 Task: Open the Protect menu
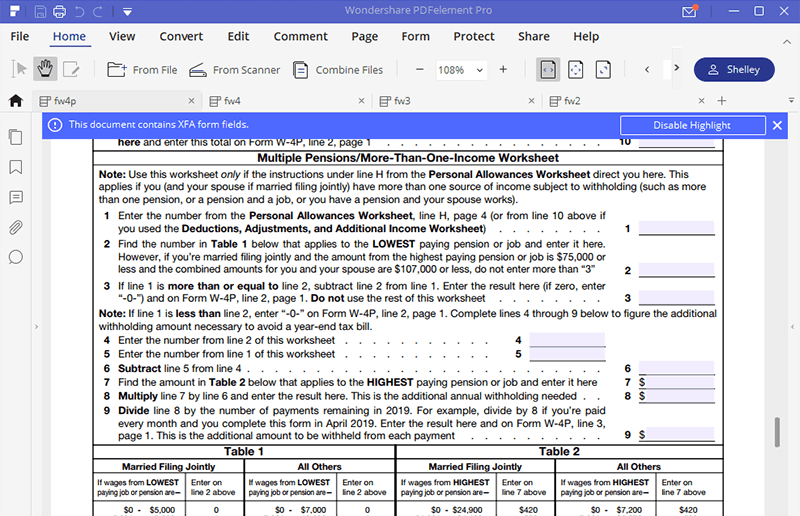point(473,36)
